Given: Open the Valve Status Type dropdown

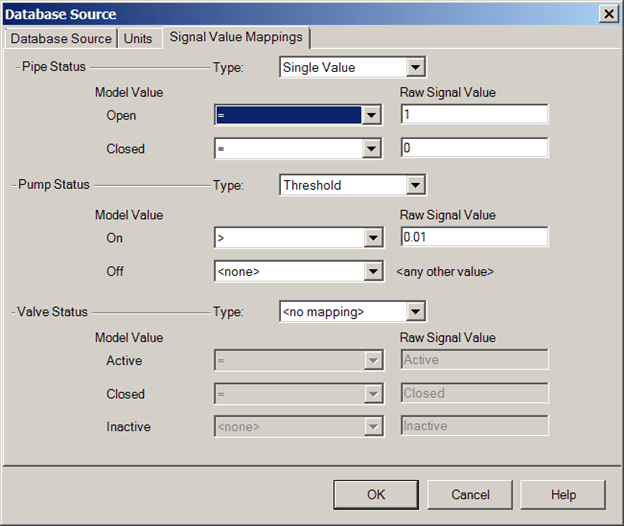Looking at the screenshot, I should coord(353,312).
